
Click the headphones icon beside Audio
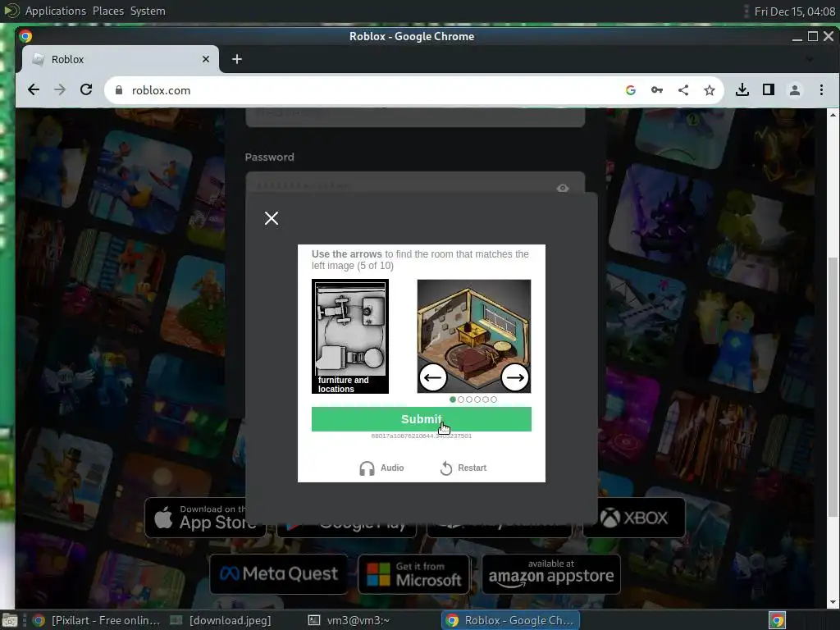pyautogui.click(x=367, y=468)
